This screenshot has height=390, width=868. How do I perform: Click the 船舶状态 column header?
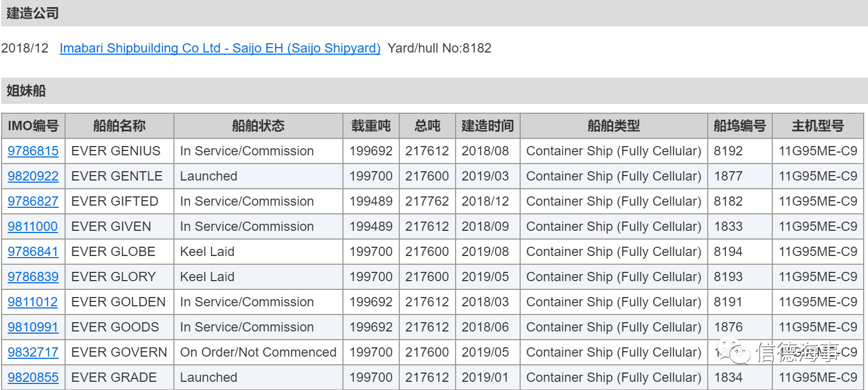(258, 126)
